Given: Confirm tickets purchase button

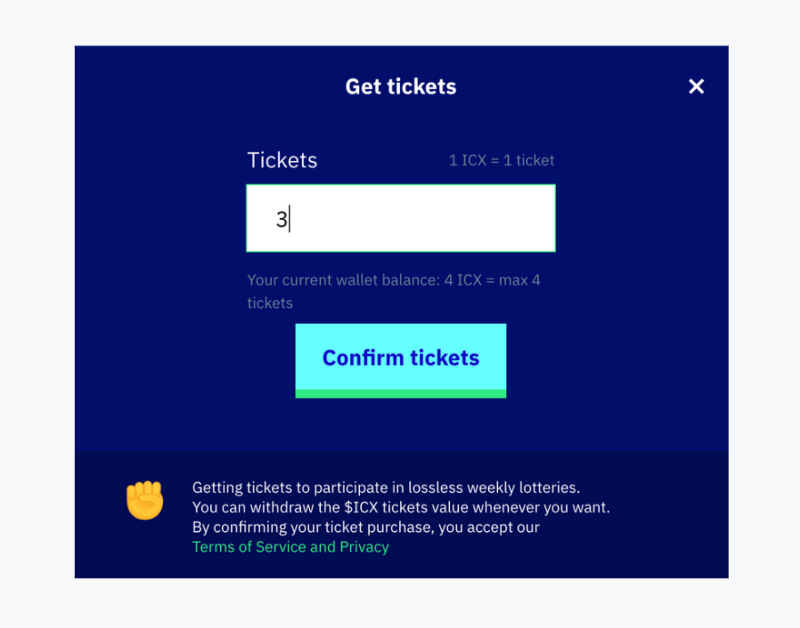Looking at the screenshot, I should [401, 360].
